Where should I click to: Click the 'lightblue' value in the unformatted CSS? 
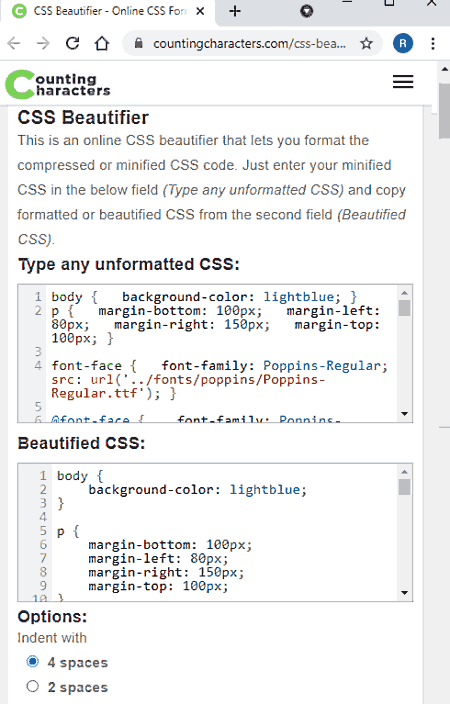pos(298,297)
